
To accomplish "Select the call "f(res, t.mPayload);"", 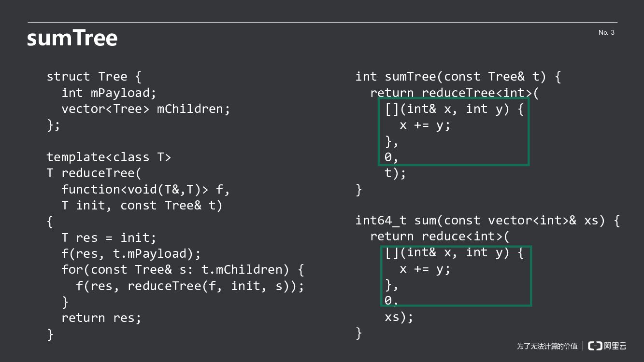I will [131, 253].
